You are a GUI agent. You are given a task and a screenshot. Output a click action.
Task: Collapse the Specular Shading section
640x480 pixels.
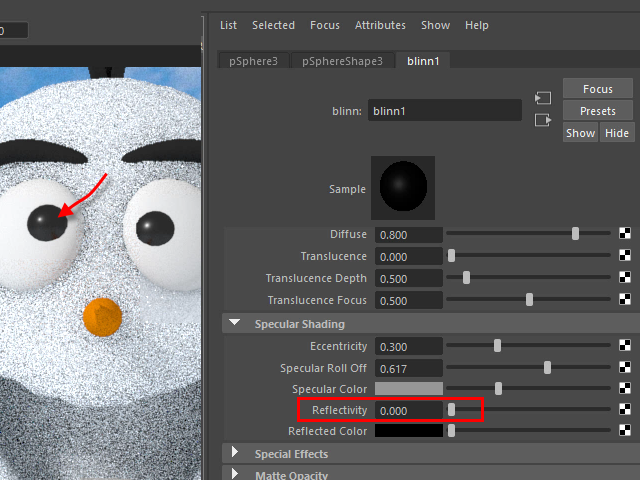coord(235,324)
